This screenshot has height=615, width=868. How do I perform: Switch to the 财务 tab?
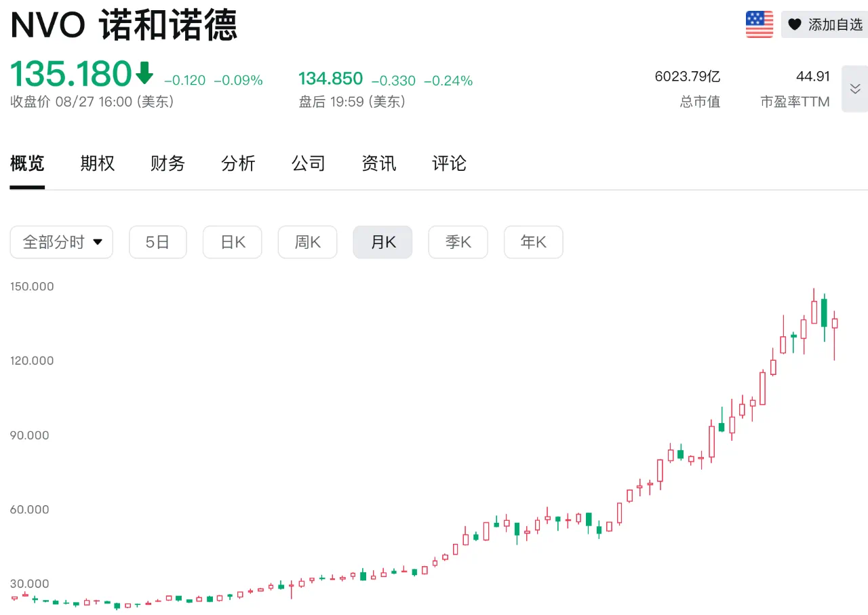[167, 163]
